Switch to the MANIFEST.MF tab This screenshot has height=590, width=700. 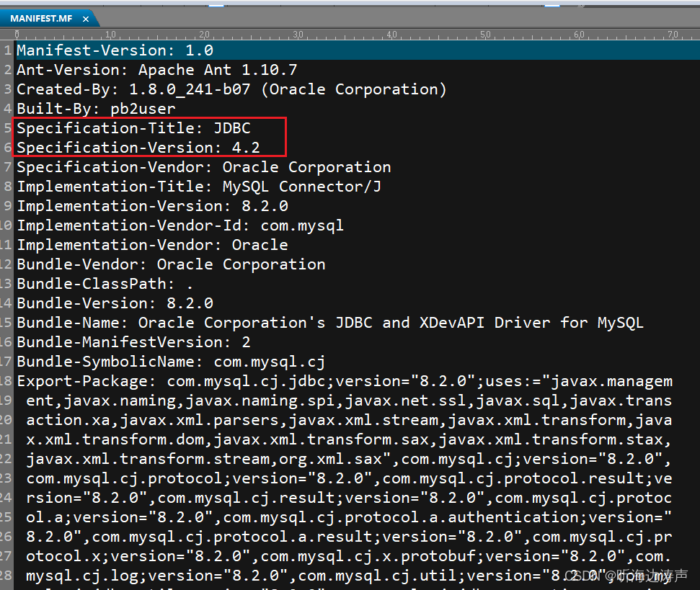pos(40,19)
